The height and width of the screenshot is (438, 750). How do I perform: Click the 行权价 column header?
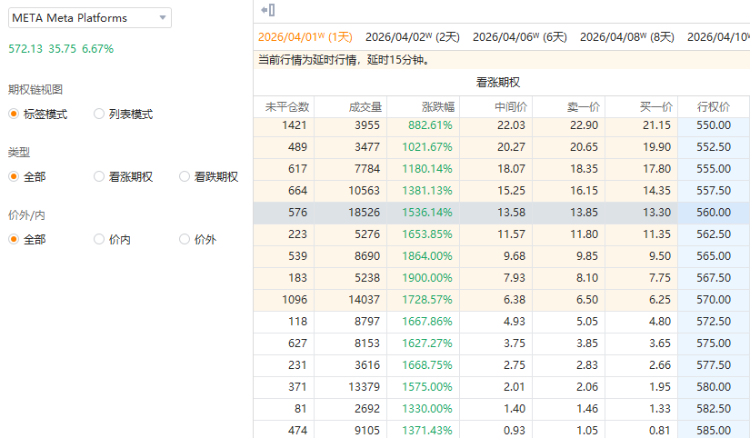(713, 106)
